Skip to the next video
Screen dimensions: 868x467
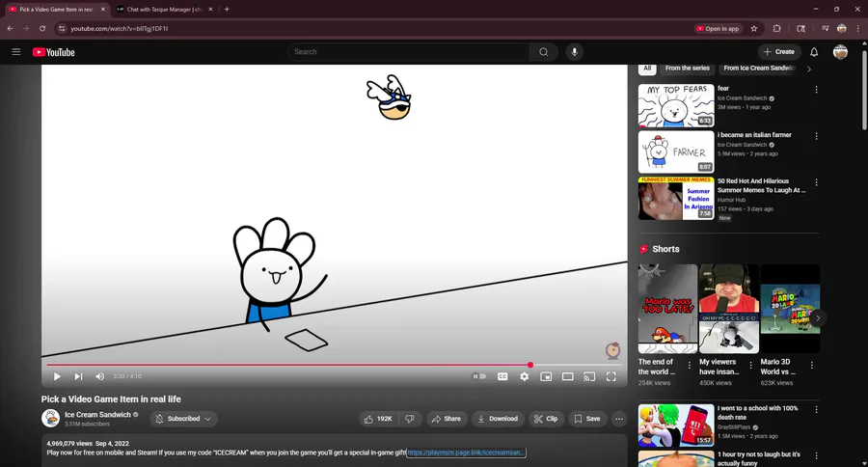pyautogui.click(x=79, y=376)
